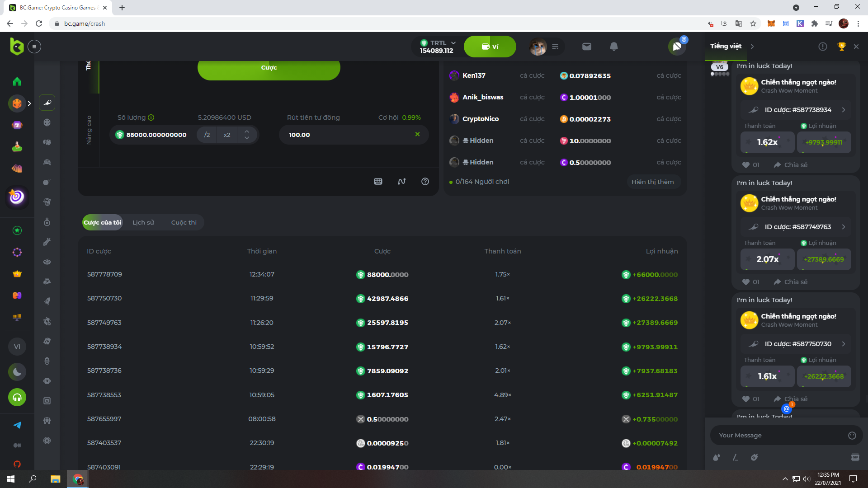This screenshot has height=488, width=868.
Task: Click the amount stepper arrows
Action: coord(247,135)
